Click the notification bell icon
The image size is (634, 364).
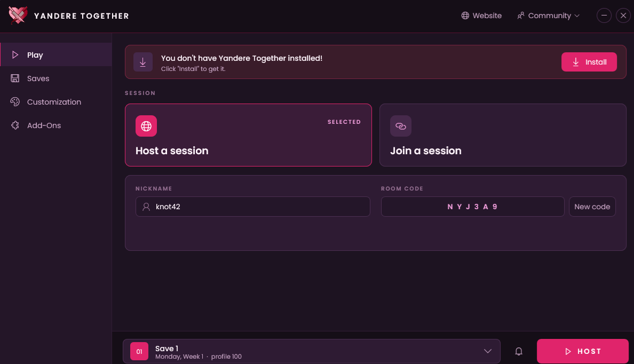tap(519, 352)
